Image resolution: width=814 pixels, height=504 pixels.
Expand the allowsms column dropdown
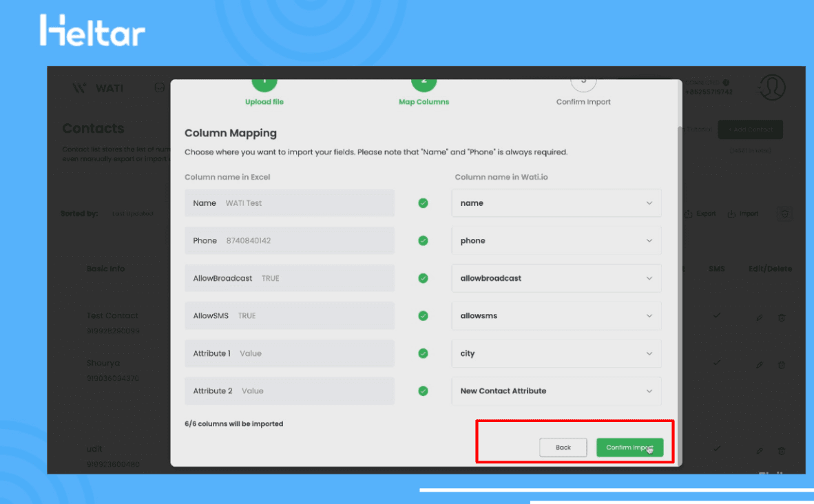556,316
